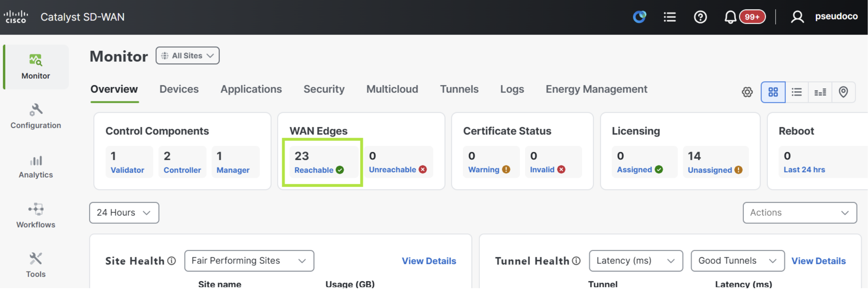The image size is (868, 289).
Task: Click the 99+ notification badge
Action: (752, 17)
